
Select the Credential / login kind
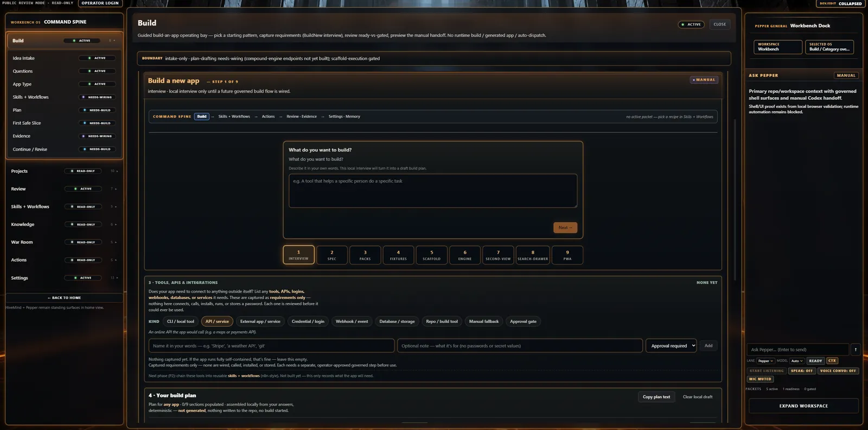click(x=308, y=321)
